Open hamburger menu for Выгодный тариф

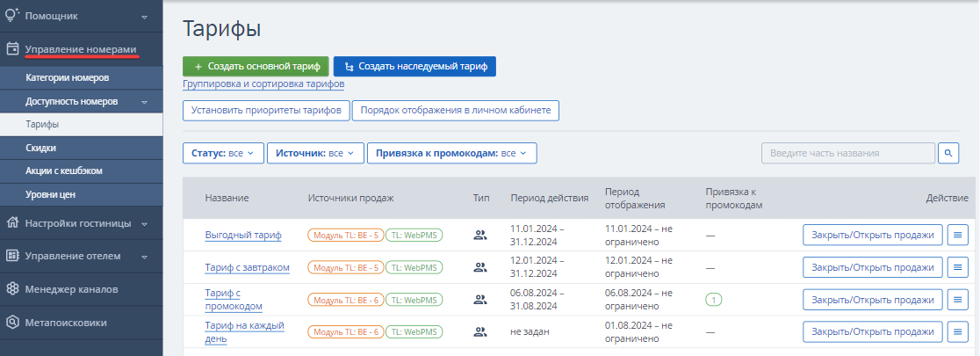pos(957,235)
